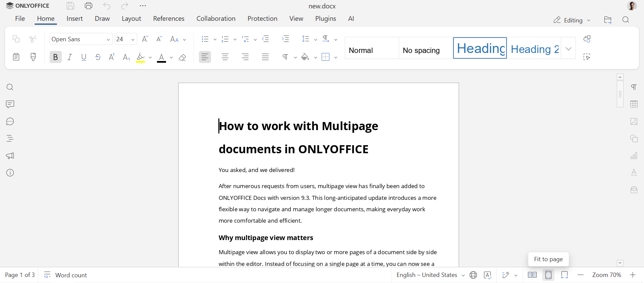Open Word count in status bar
The width and height of the screenshot is (644, 283).
tap(65, 275)
